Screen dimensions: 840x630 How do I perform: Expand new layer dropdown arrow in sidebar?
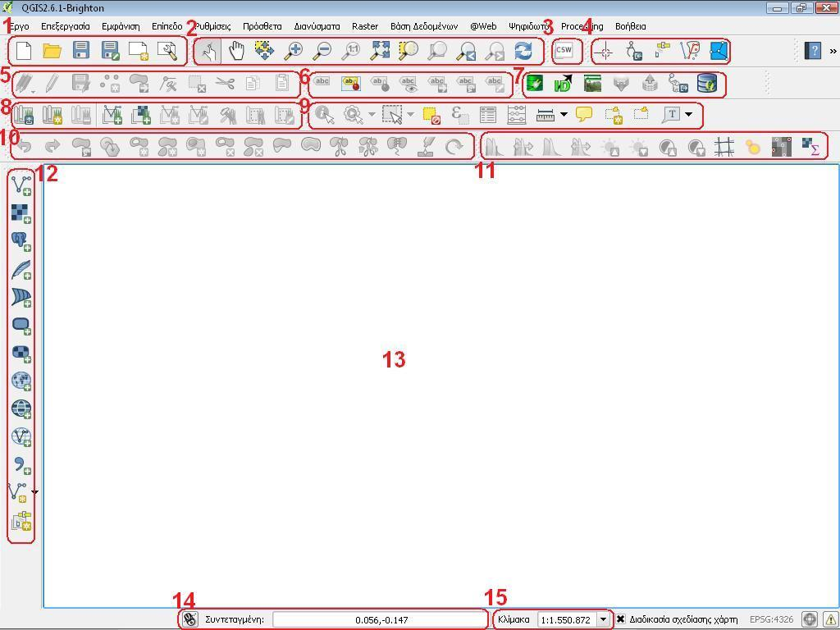click(34, 492)
